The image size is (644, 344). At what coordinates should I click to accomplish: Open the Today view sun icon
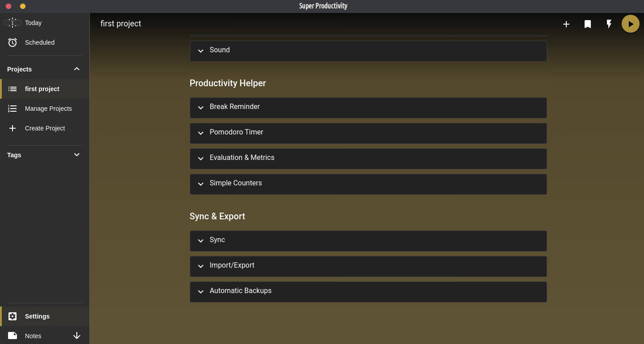coord(13,23)
